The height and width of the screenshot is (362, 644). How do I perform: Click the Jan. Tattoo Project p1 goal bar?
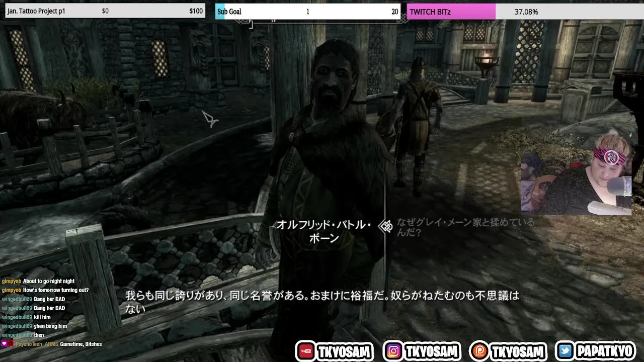pyautogui.click(x=105, y=11)
